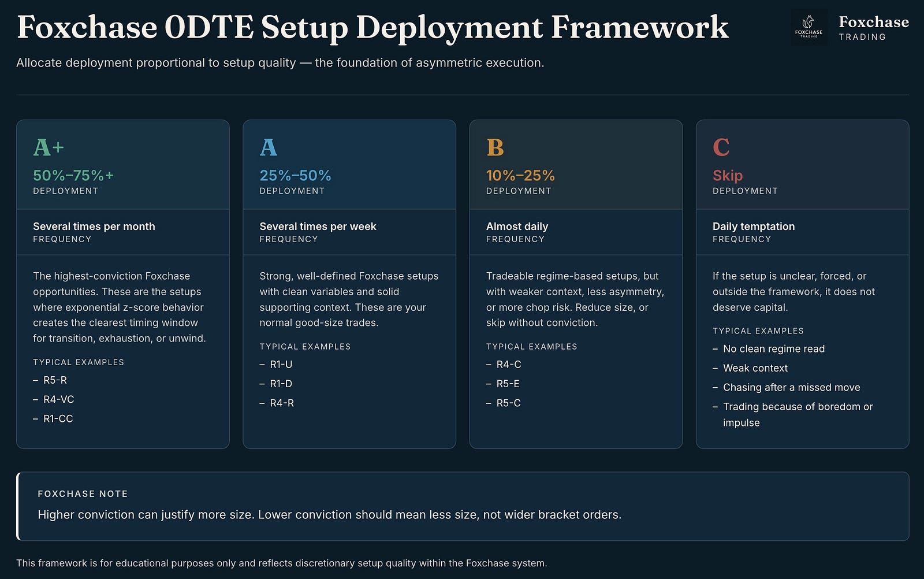Screen dimensions: 924x579
Task: Click the title Foxchase 0DTE Setup Deployment Framework
Action: pos(373,27)
